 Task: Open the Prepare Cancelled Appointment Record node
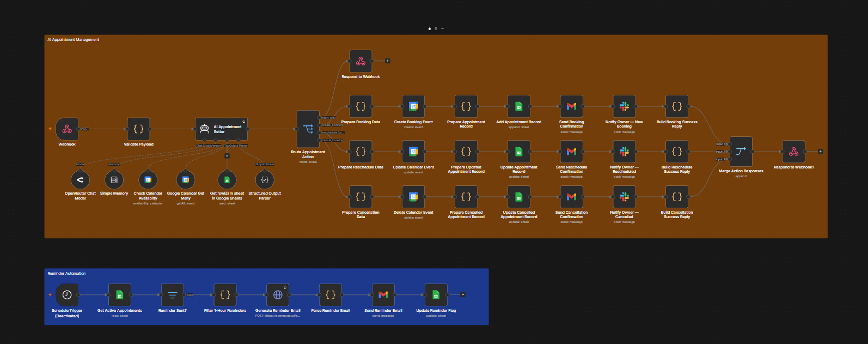pyautogui.click(x=466, y=197)
